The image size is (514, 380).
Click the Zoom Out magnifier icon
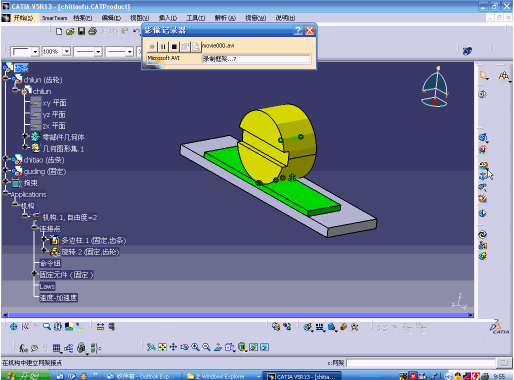click(x=206, y=347)
